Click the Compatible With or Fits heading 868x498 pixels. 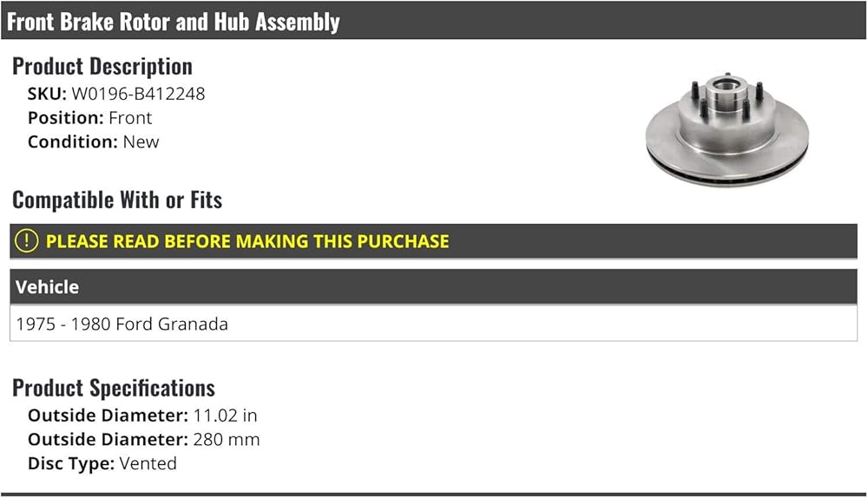coord(117,200)
